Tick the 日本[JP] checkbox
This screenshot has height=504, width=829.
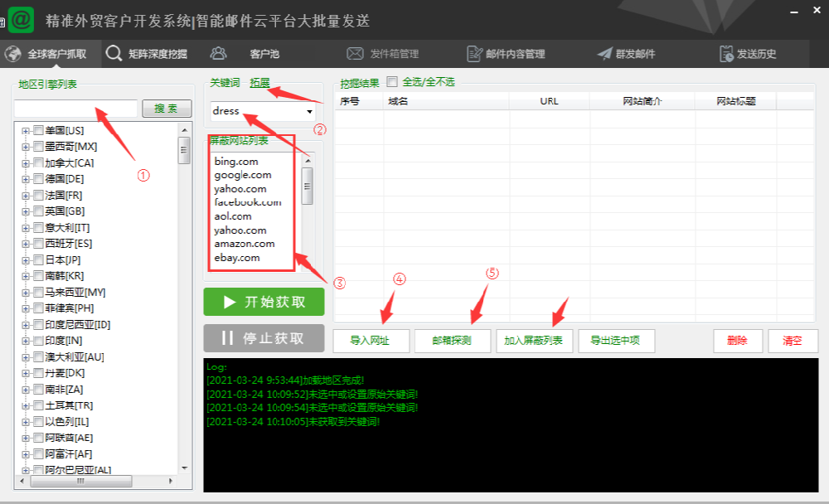pos(38,259)
